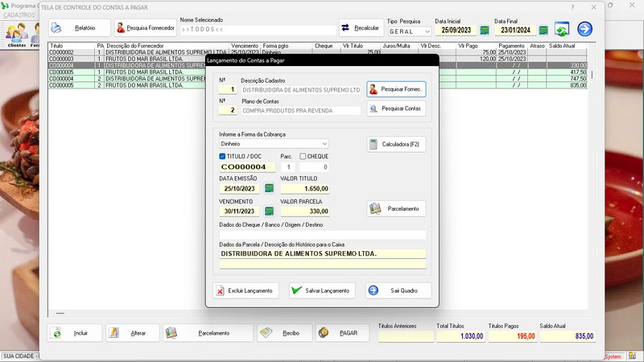Click the blue arrow exit icon
Screen dimensions: 644x362
(x=584, y=29)
